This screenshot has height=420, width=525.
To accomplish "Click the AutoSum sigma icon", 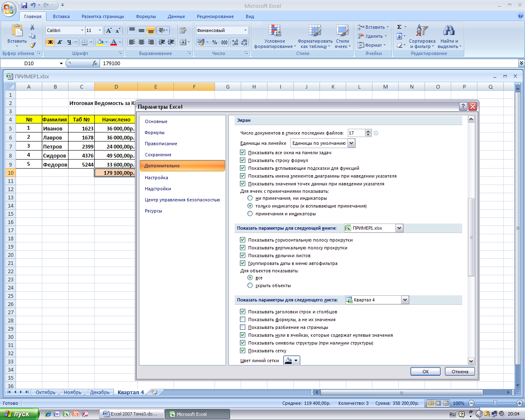I will coord(399,27).
